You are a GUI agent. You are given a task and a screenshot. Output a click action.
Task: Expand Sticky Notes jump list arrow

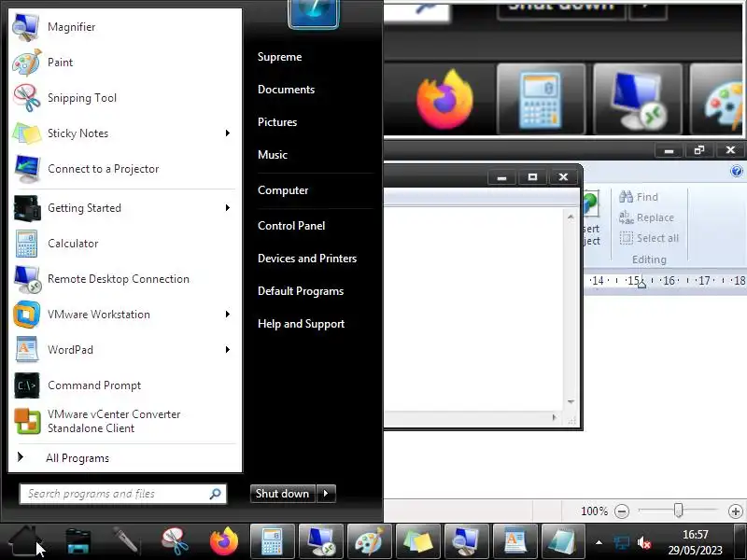(228, 133)
